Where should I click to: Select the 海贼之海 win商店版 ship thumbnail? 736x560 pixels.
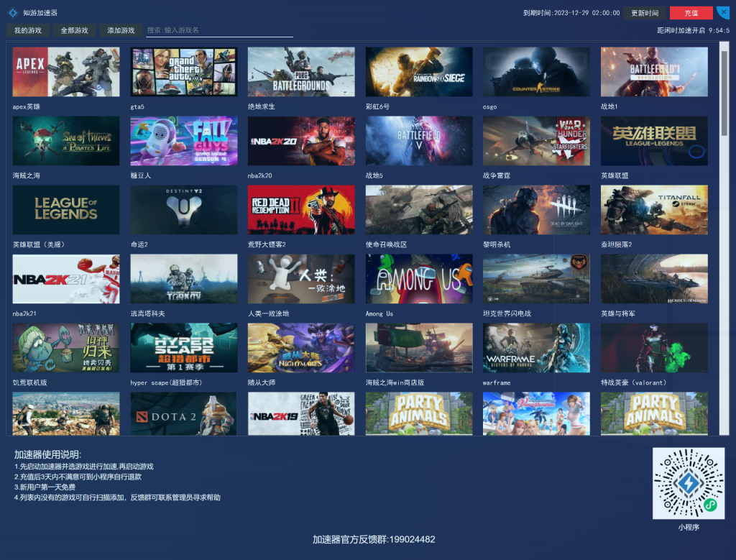click(419, 348)
